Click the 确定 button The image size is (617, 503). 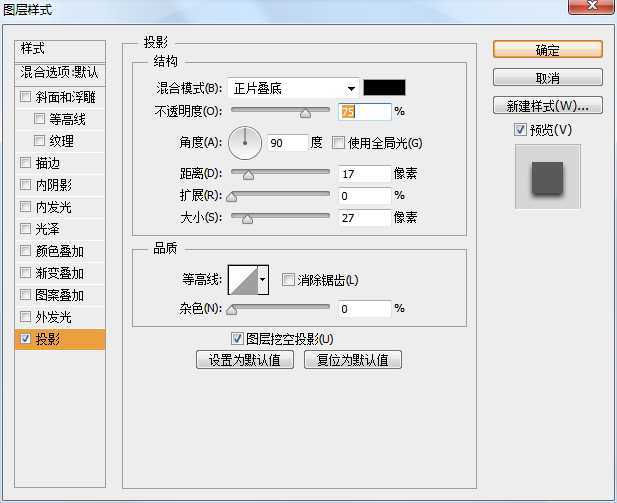click(547, 50)
